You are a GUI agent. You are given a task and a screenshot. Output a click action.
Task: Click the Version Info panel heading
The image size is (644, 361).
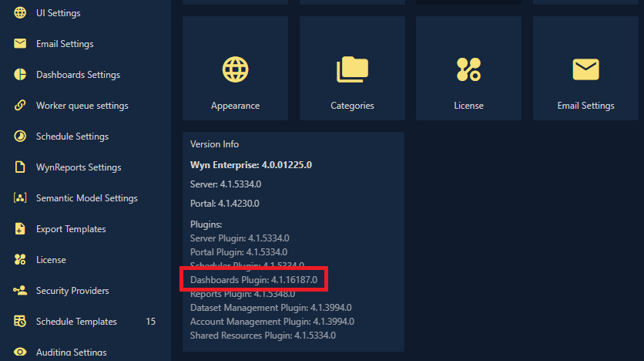(214, 144)
